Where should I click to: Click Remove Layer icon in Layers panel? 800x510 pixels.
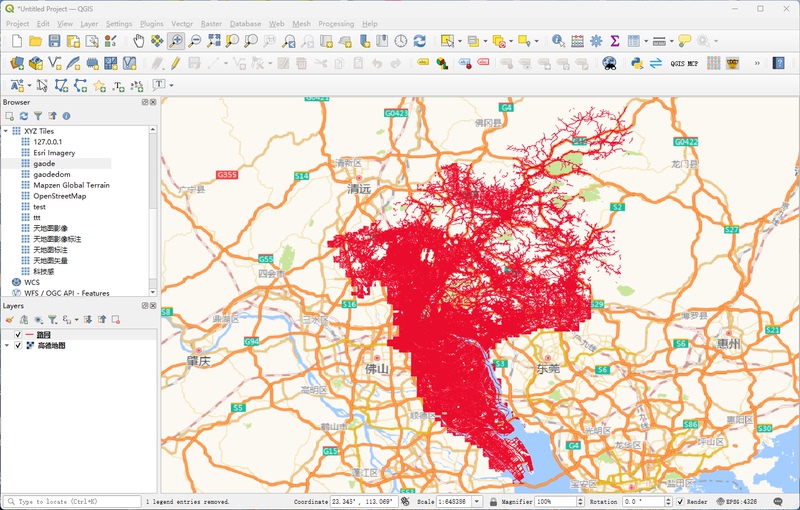(116, 320)
